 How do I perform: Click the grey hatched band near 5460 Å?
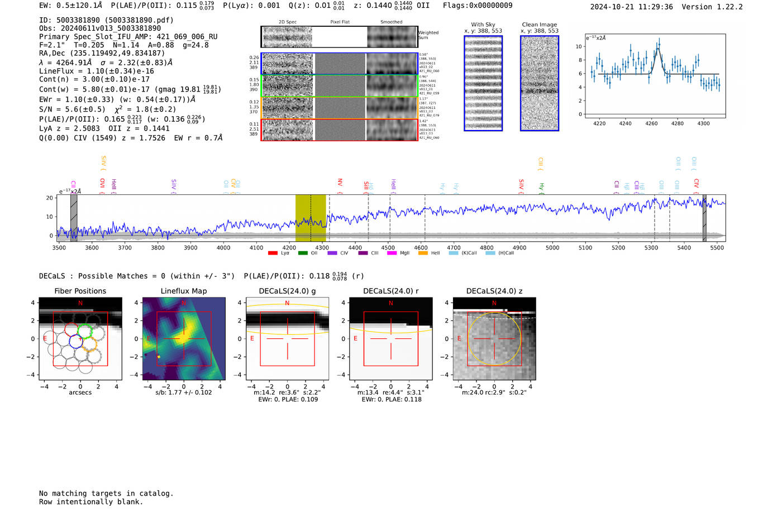(704, 218)
